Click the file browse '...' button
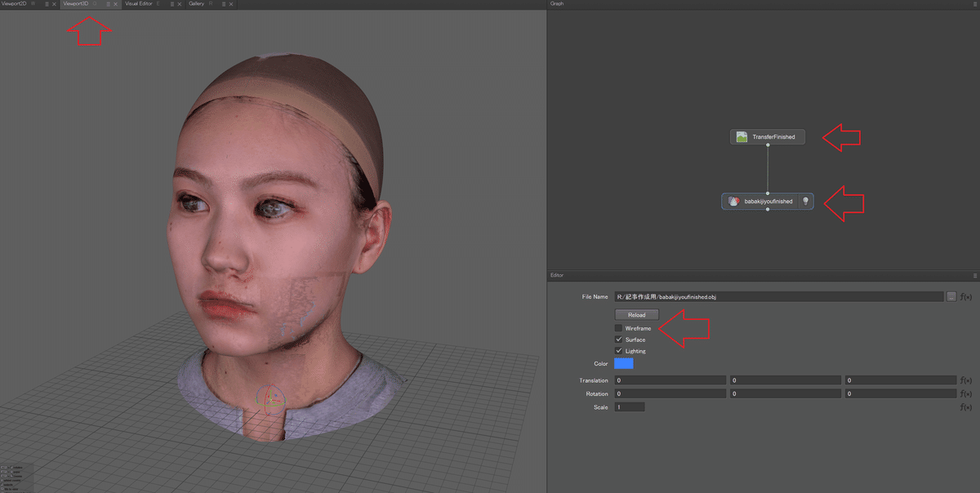The width and height of the screenshot is (980, 493). click(x=951, y=297)
